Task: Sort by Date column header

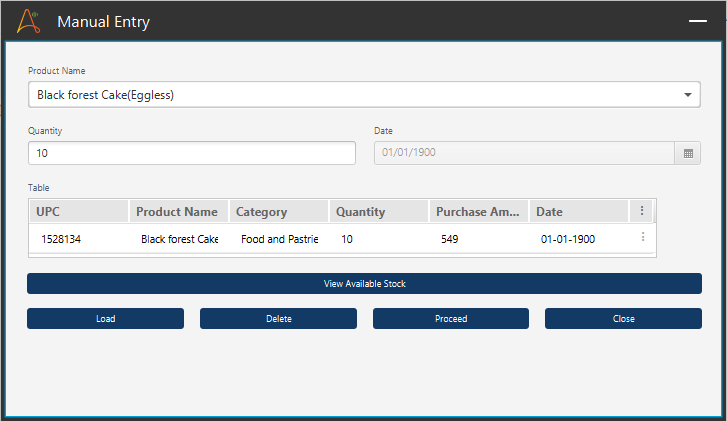Action: coord(579,211)
